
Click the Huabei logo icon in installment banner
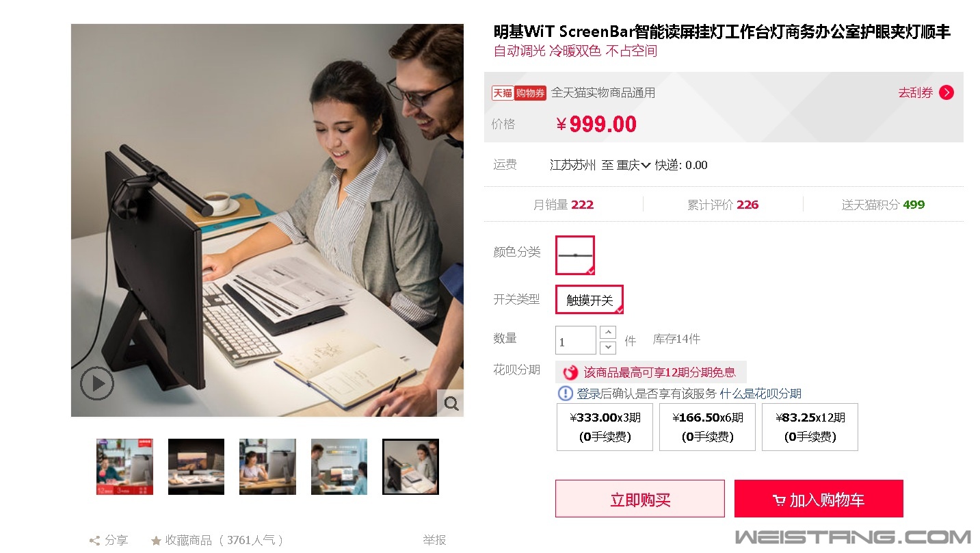pos(570,372)
